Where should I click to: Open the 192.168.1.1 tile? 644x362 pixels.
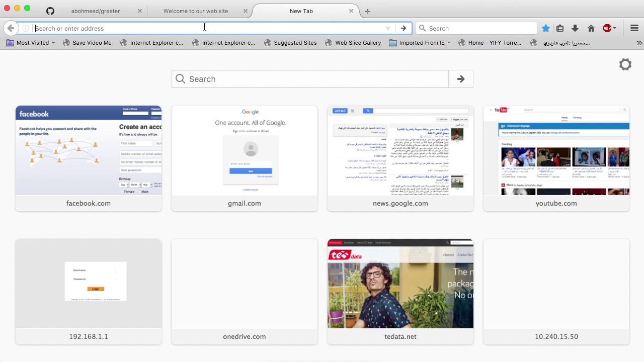(x=89, y=292)
